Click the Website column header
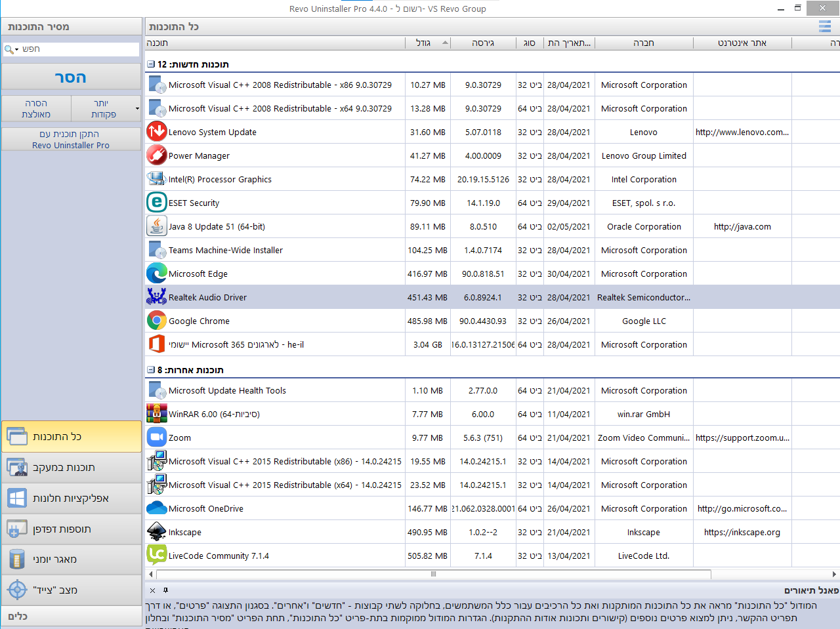840x629 pixels. (742, 43)
